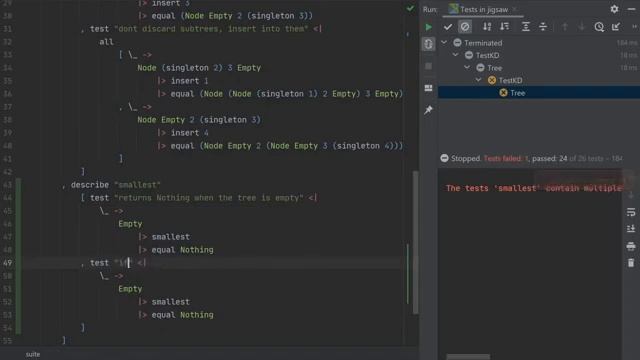Select the Terminated tree row
Screen dimensions: 640x360
pyautogui.click(x=539, y=42)
